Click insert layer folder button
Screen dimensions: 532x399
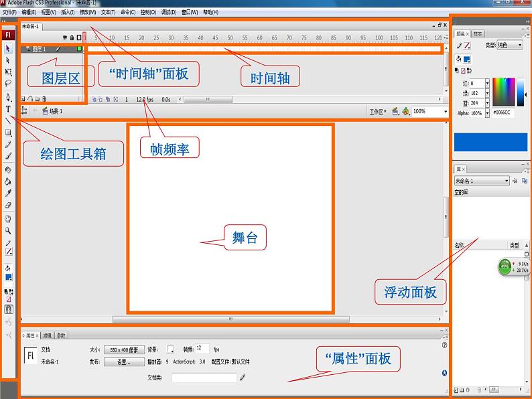coord(37,99)
